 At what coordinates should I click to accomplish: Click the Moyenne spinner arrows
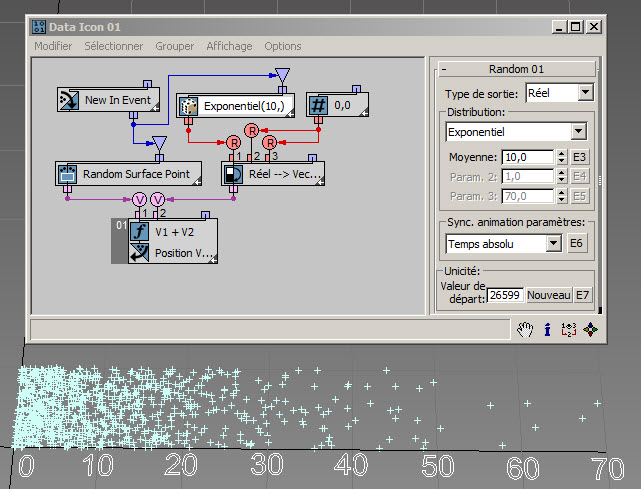(562, 157)
